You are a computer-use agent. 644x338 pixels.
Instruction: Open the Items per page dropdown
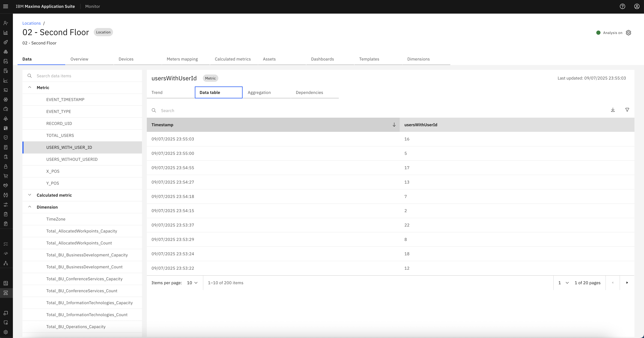click(x=192, y=283)
